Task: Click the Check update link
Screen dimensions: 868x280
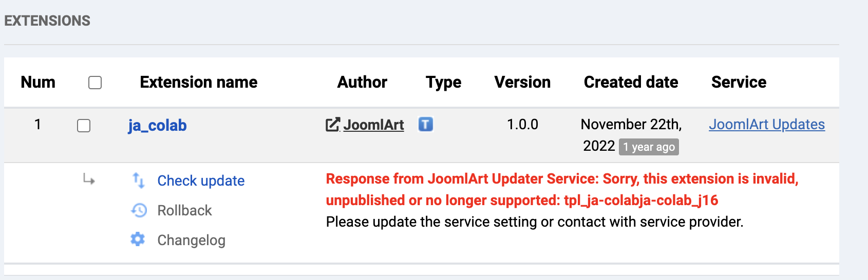Action: [x=201, y=181]
